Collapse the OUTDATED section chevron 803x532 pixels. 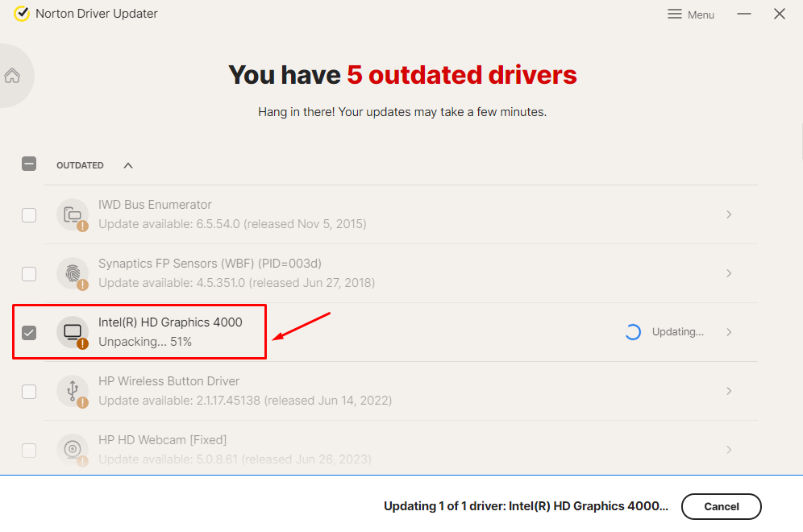tap(128, 165)
